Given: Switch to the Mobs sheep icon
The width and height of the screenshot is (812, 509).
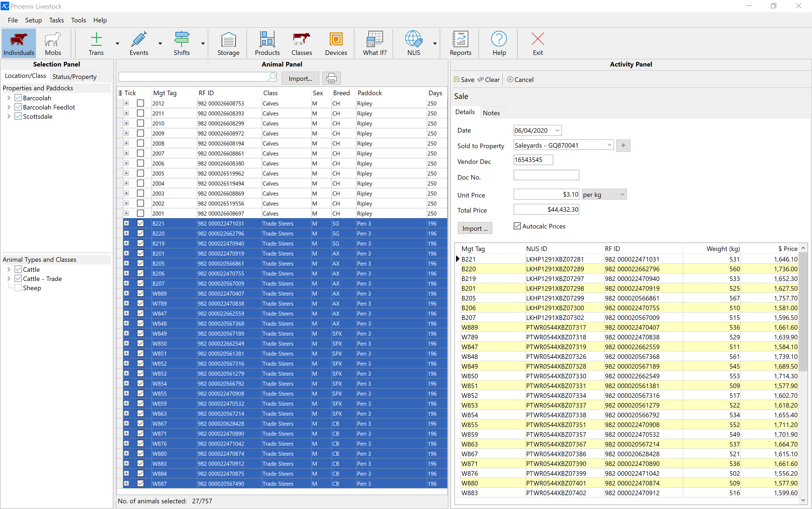Looking at the screenshot, I should pyautogui.click(x=53, y=43).
